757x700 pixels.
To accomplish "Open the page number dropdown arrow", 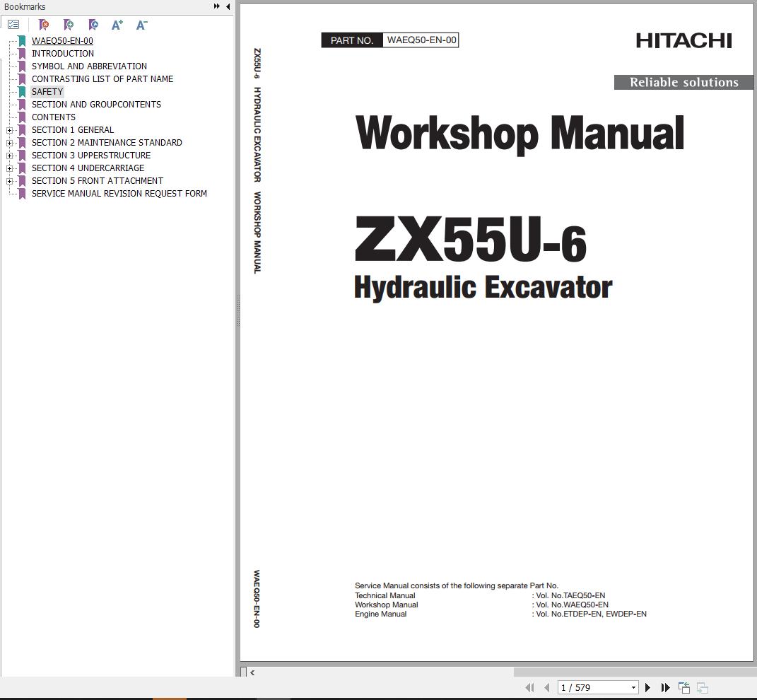I will [633, 687].
